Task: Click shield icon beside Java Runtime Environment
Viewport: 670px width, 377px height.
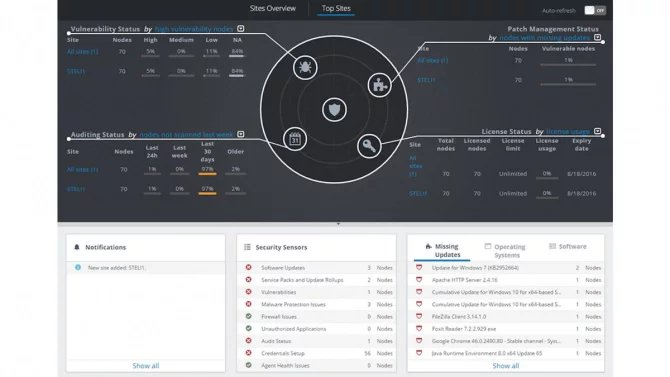Action: pyautogui.click(x=419, y=353)
